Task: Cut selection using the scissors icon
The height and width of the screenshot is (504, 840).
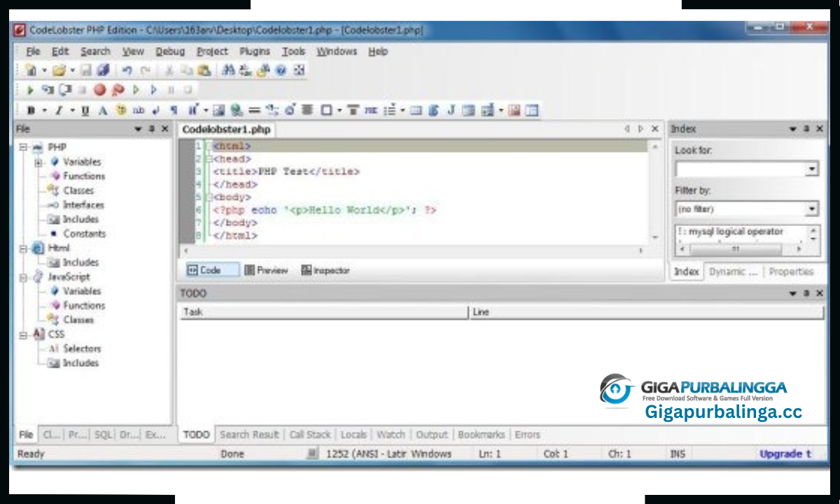Action: pos(169,70)
